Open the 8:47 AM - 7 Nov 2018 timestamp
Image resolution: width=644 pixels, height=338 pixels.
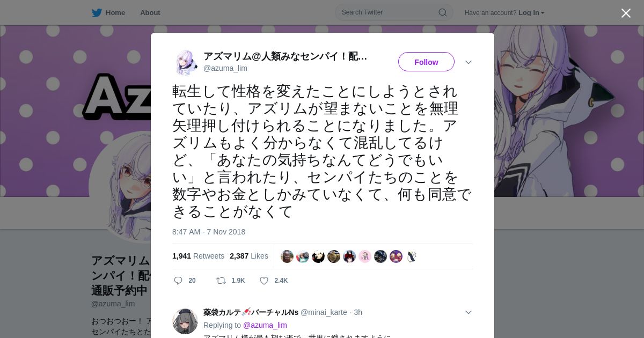coord(209,232)
